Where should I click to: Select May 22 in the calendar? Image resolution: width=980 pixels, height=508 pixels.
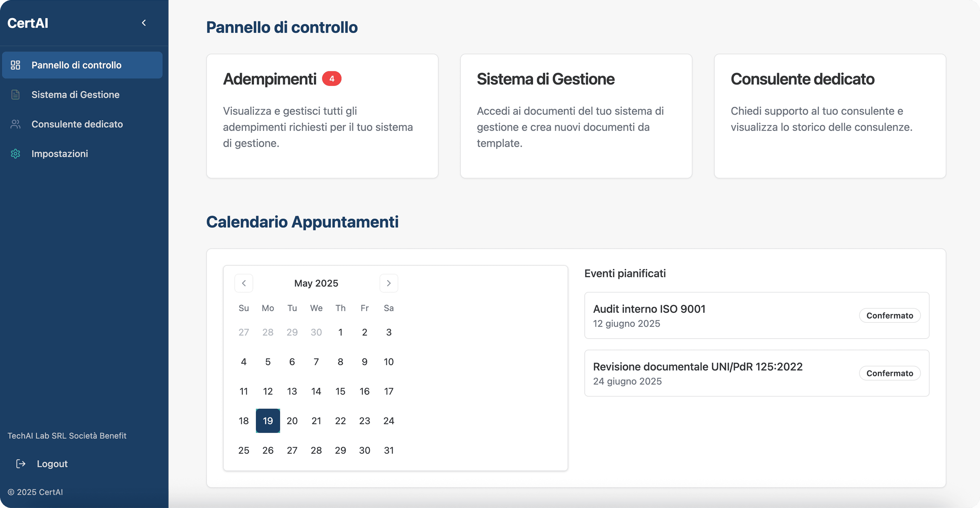[340, 421]
